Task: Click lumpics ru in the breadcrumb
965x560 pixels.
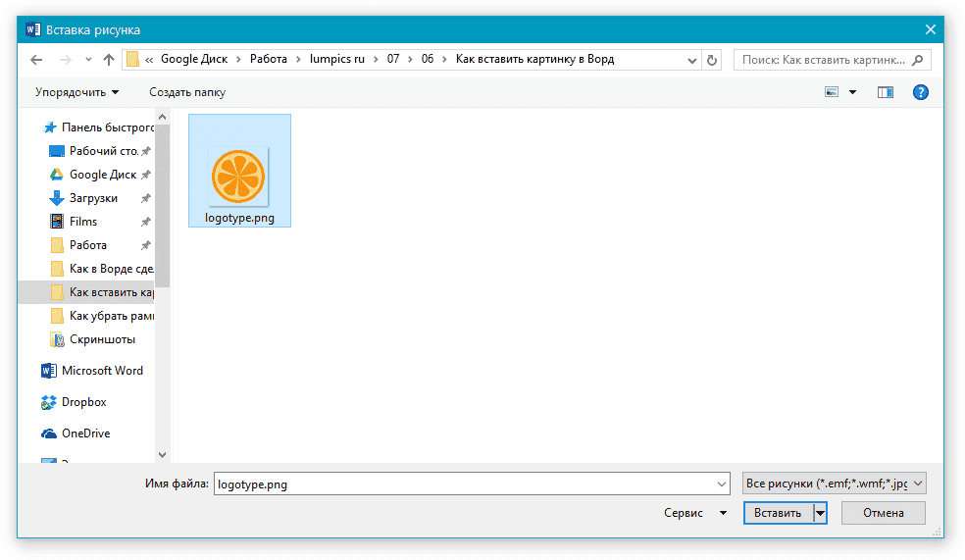Action: click(336, 59)
